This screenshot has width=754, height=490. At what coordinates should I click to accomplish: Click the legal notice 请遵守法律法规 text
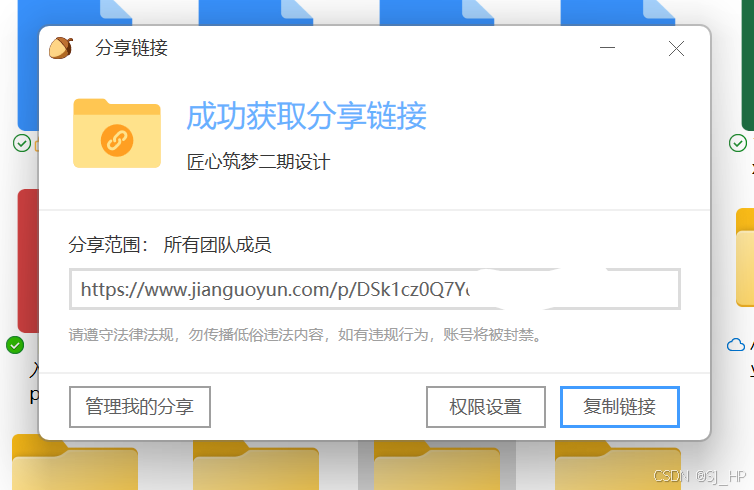click(306, 335)
